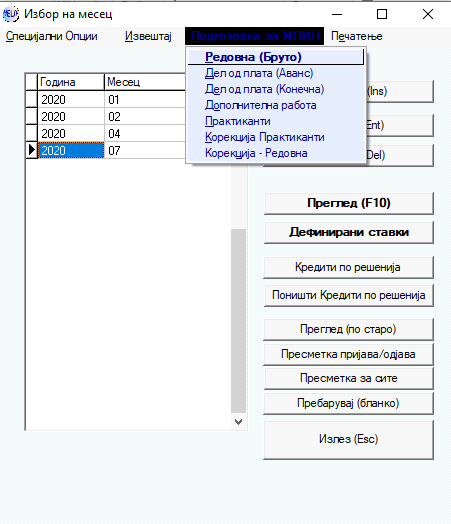Click Поништи Кредити по решенија
This screenshot has height=524, width=451.
click(x=349, y=295)
